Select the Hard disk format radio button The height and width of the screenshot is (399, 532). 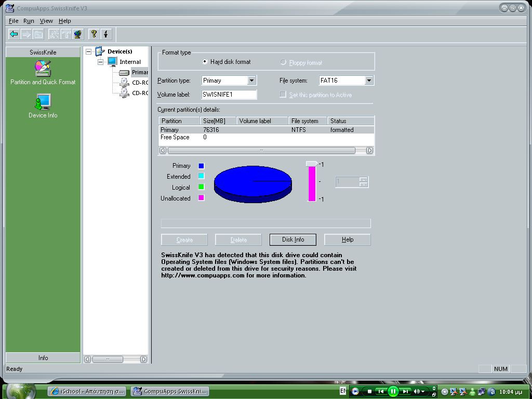click(205, 62)
